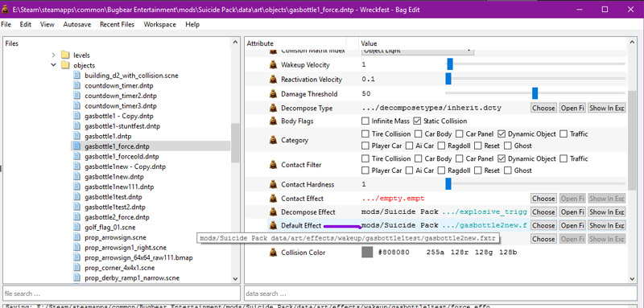Click the Decompose Type bag icon

click(273, 109)
